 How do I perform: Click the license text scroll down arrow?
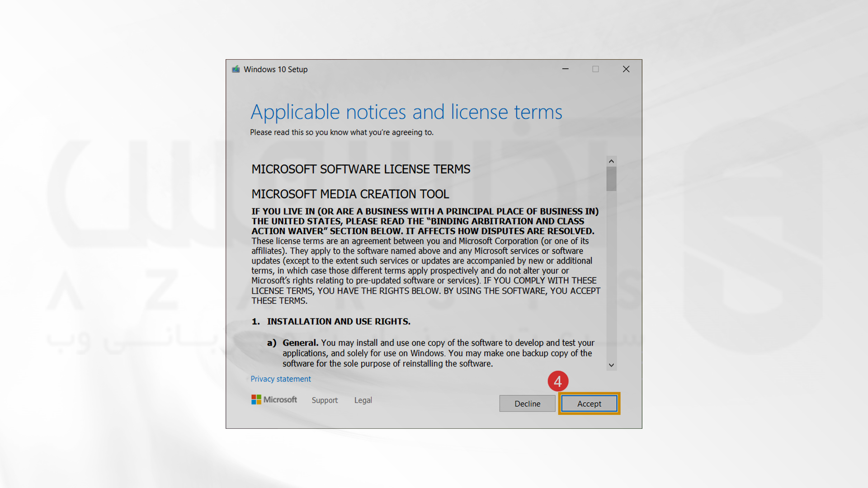coord(611,365)
